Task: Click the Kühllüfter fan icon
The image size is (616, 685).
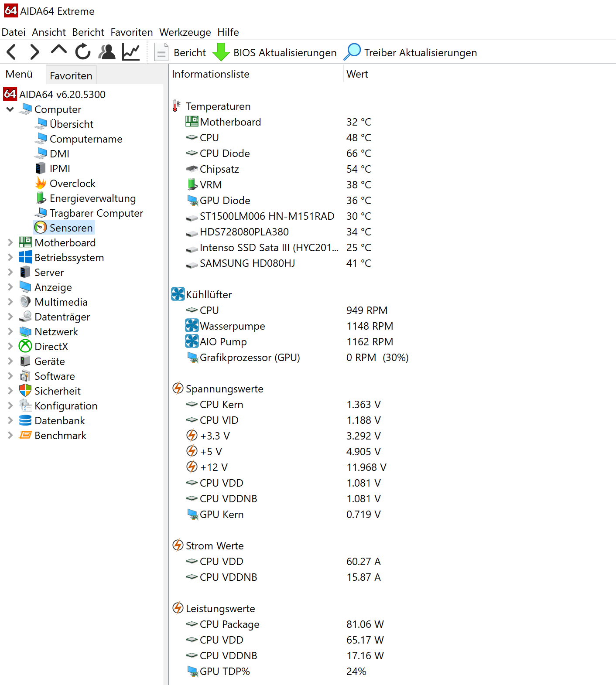Action: click(x=178, y=294)
